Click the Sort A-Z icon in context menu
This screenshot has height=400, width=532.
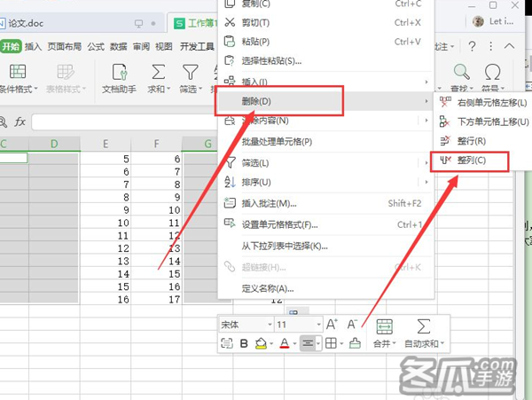230,182
